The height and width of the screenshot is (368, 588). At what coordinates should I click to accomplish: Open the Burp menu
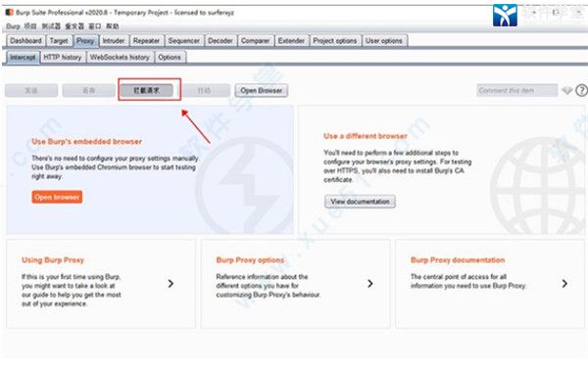tap(13, 26)
